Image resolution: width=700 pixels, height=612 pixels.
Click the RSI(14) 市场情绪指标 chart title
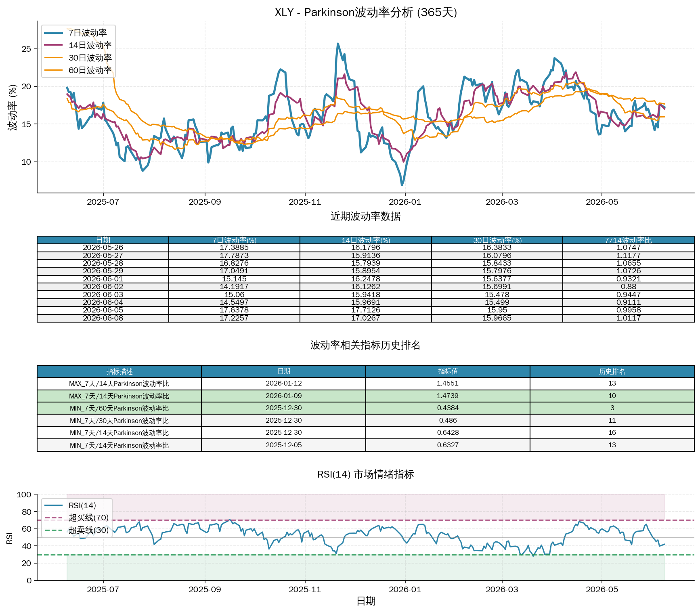tap(366, 474)
